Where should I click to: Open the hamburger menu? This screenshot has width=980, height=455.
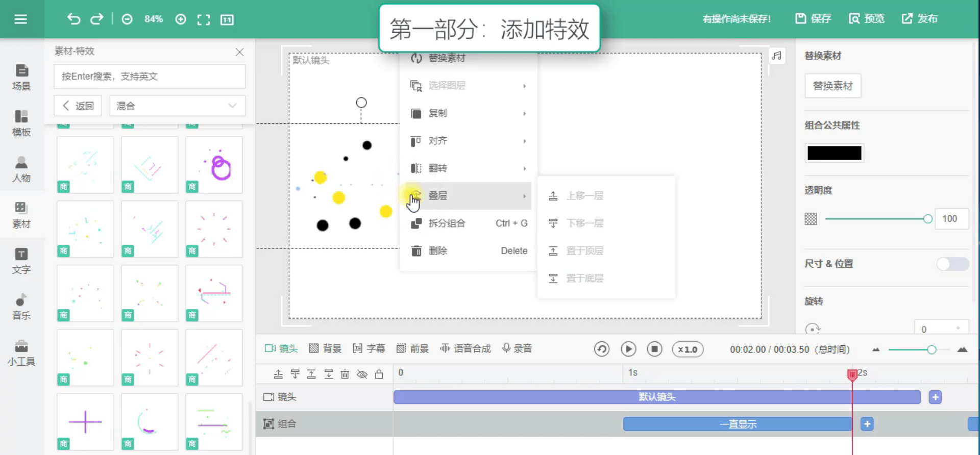(21, 19)
